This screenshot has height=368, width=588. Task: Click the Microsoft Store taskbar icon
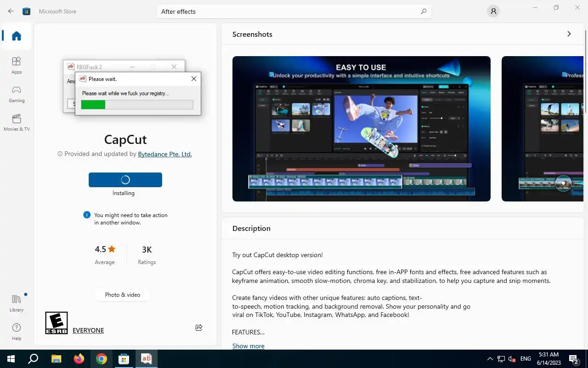(x=124, y=359)
